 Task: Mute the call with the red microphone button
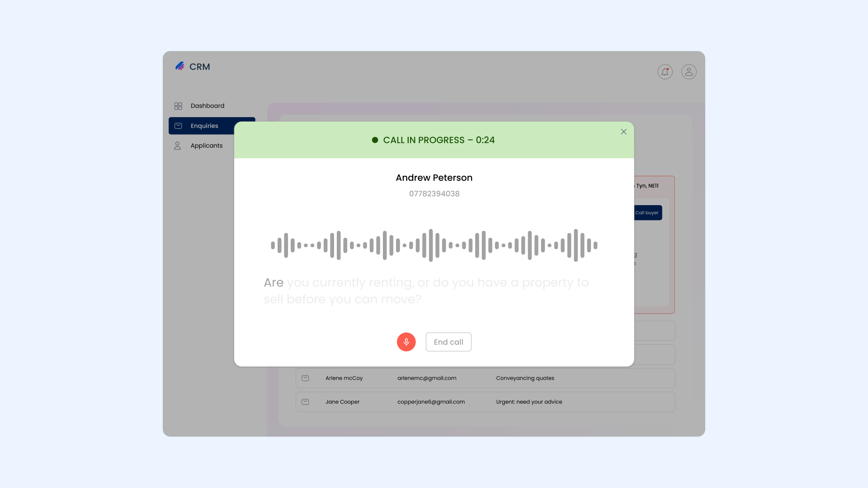pyautogui.click(x=406, y=342)
